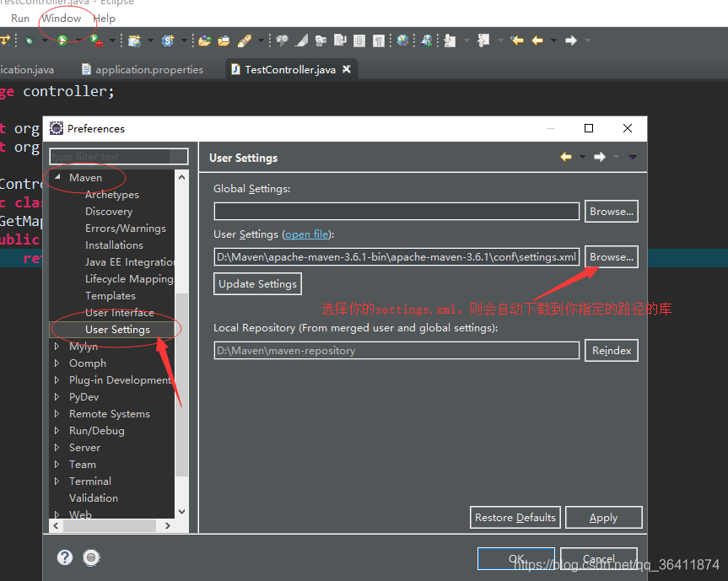Click the Global Settings path field
Screen dimensions: 728x581
point(396,212)
